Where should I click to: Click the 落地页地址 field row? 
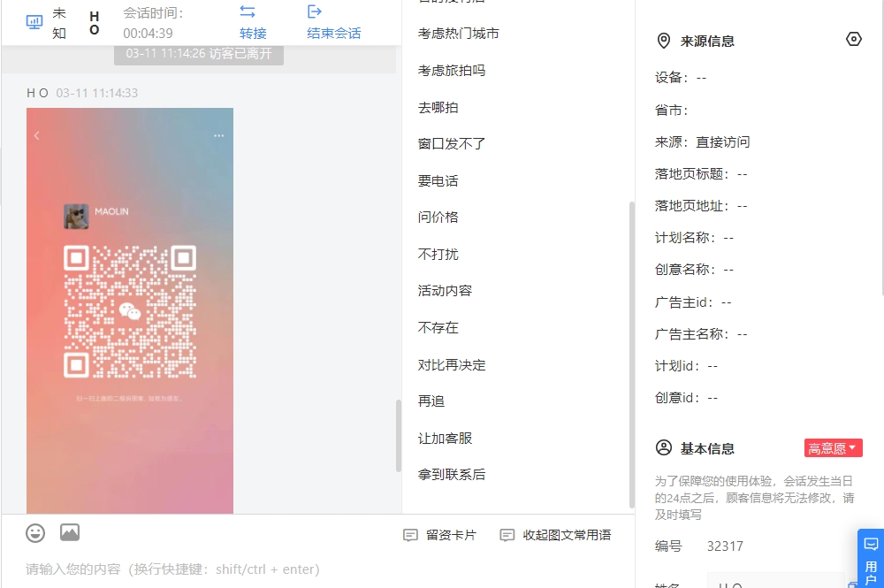point(701,206)
